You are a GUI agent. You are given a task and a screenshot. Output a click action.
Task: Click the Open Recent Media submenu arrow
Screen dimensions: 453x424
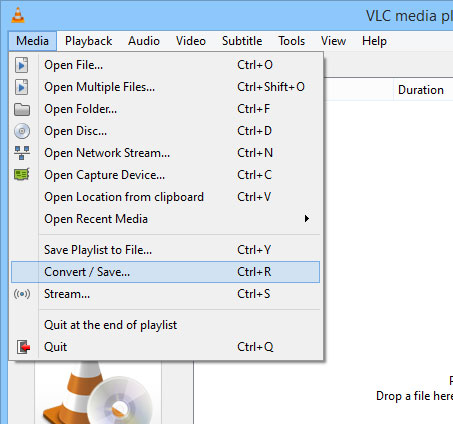(x=307, y=219)
